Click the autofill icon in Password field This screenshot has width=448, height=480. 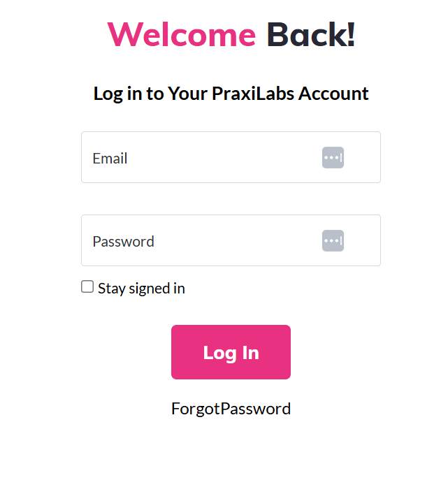tap(333, 240)
